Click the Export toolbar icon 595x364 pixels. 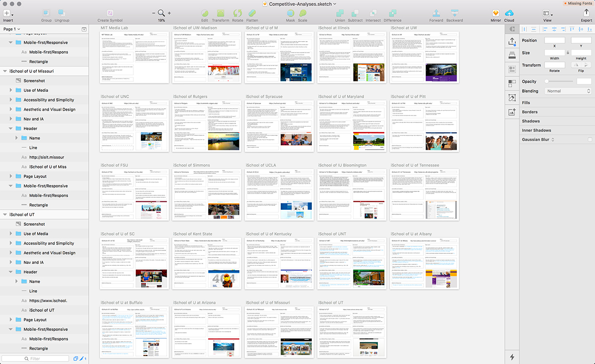[x=586, y=13]
